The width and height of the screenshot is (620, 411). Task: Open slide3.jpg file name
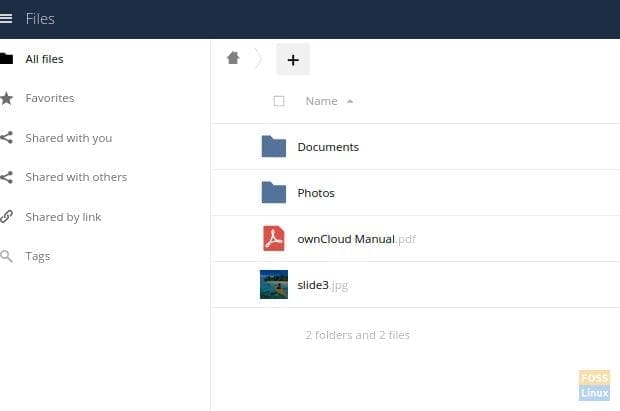pos(323,285)
